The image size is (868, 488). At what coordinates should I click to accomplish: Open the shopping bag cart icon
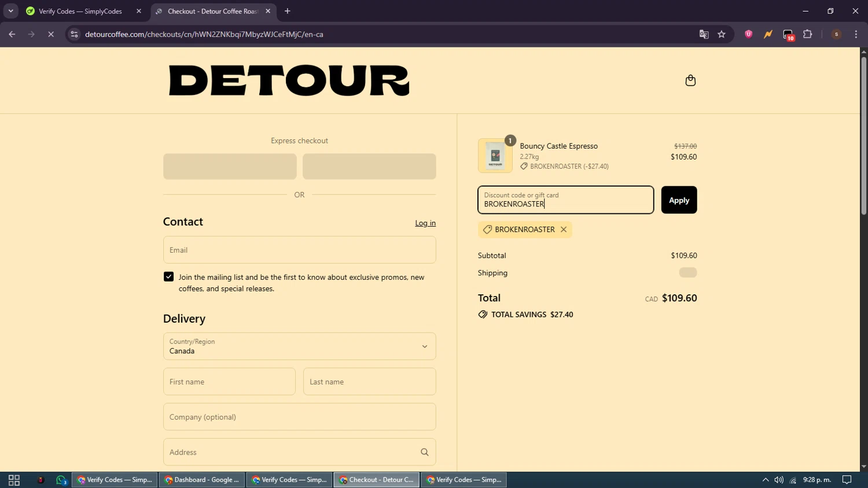coord(690,80)
